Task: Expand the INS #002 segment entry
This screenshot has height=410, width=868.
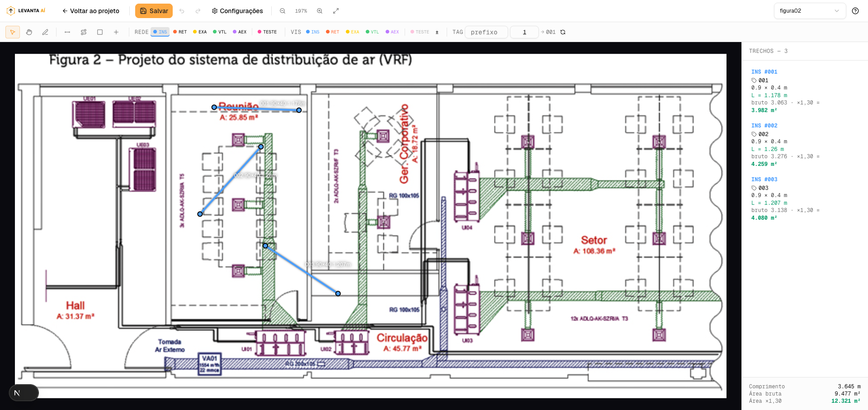Action: [x=764, y=126]
